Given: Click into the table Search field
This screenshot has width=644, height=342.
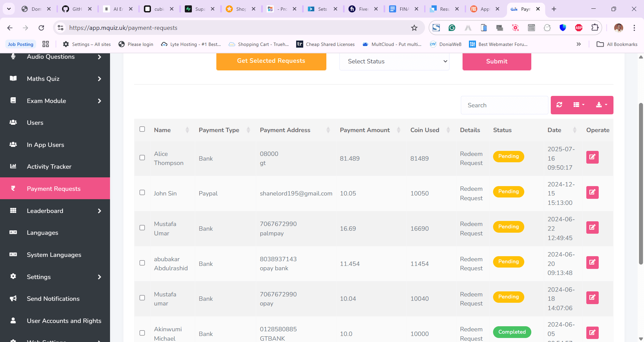Looking at the screenshot, I should click(504, 105).
